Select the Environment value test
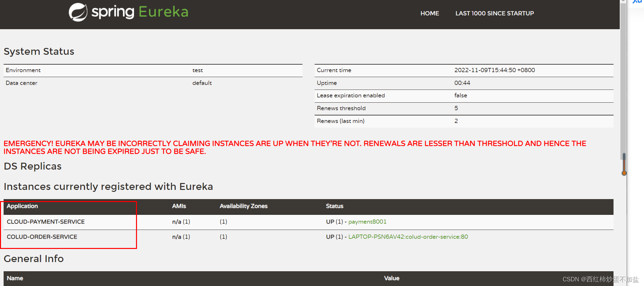Viewport: 644px width, 286px height. (198, 70)
